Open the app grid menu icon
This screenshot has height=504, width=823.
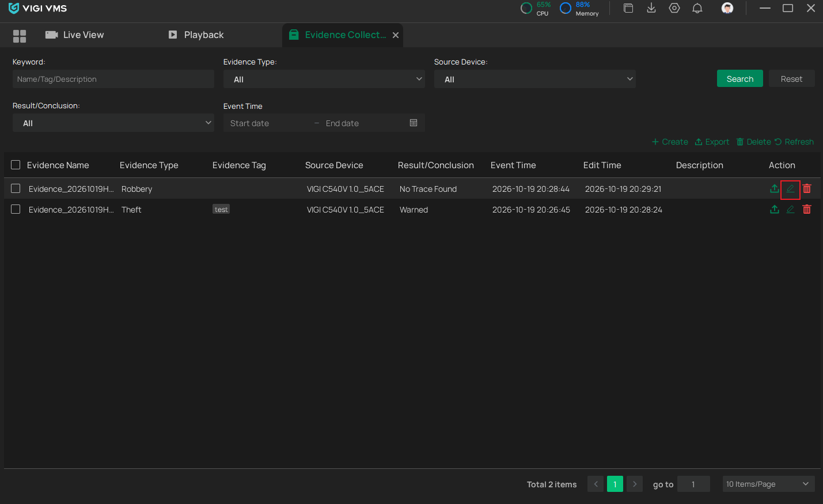point(20,36)
